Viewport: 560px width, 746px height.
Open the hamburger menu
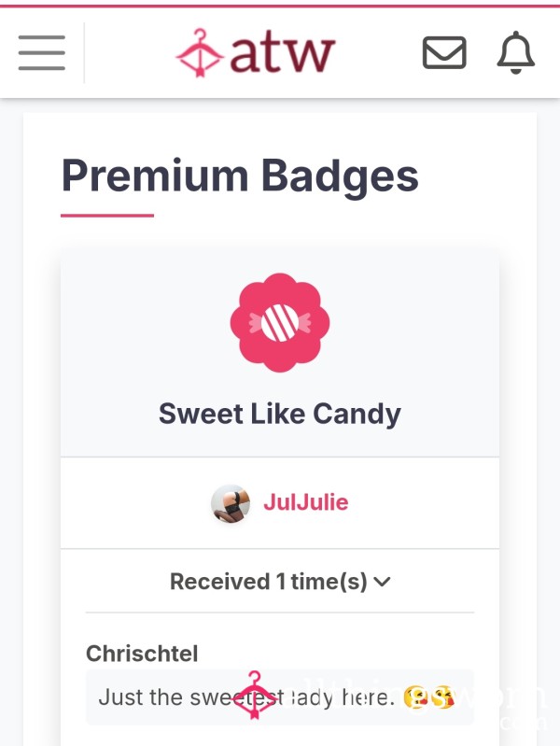click(42, 52)
